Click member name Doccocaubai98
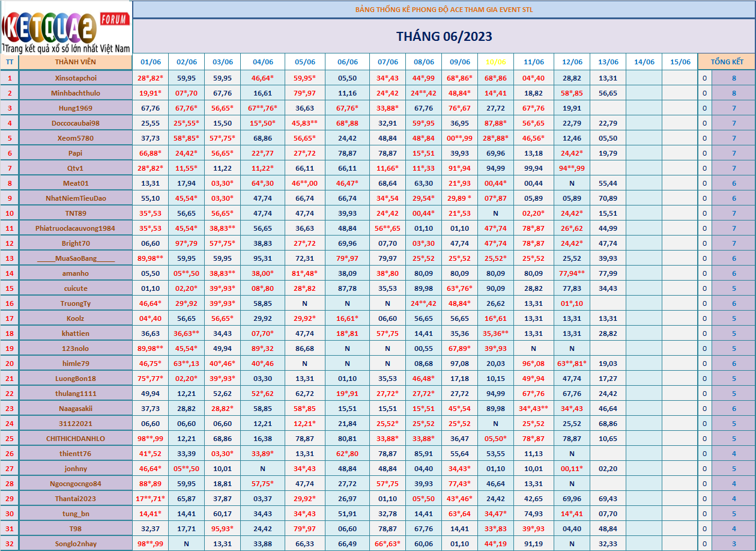The image size is (756, 551). [x=75, y=123]
